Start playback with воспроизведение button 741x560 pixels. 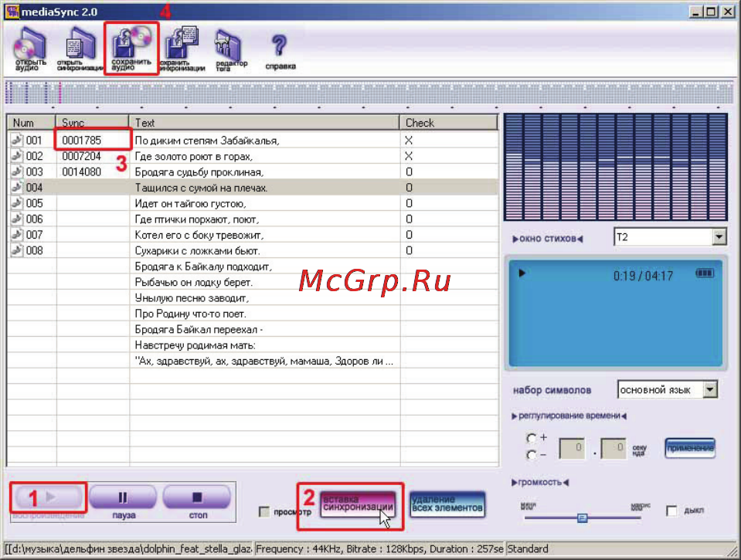[x=49, y=497]
